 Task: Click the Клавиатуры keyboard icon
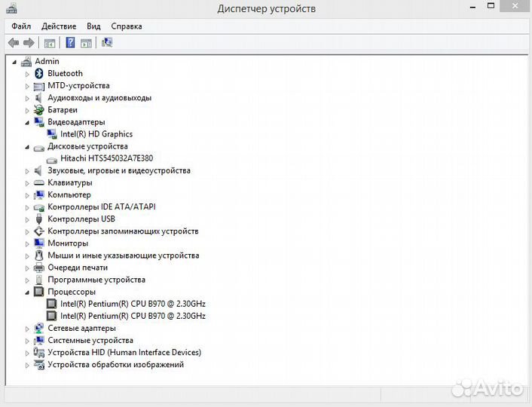tap(39, 182)
